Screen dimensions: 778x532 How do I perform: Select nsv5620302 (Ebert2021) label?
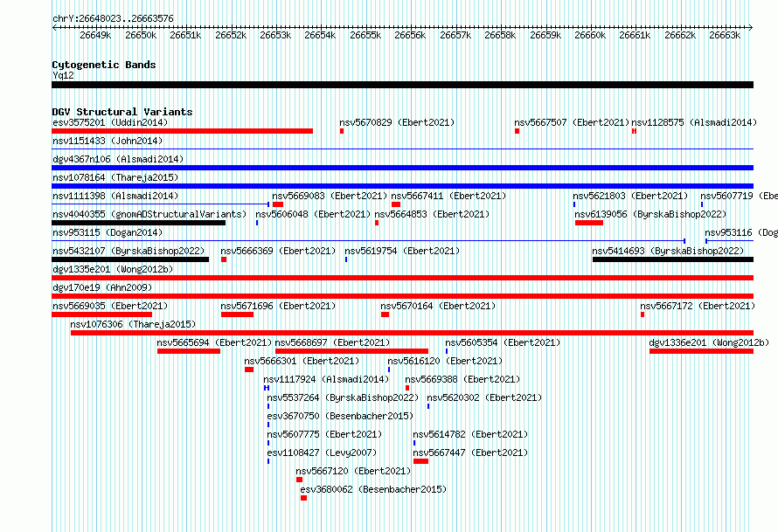pos(484,397)
